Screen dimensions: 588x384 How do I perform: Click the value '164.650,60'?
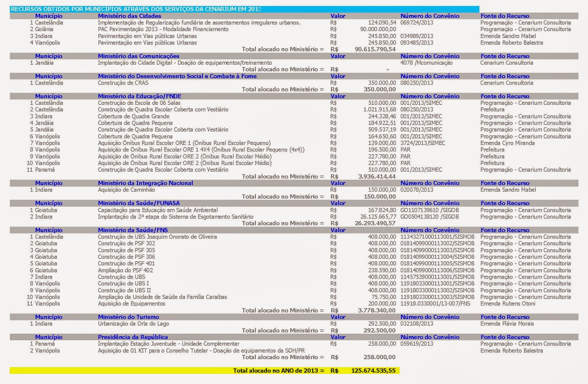(x=382, y=136)
